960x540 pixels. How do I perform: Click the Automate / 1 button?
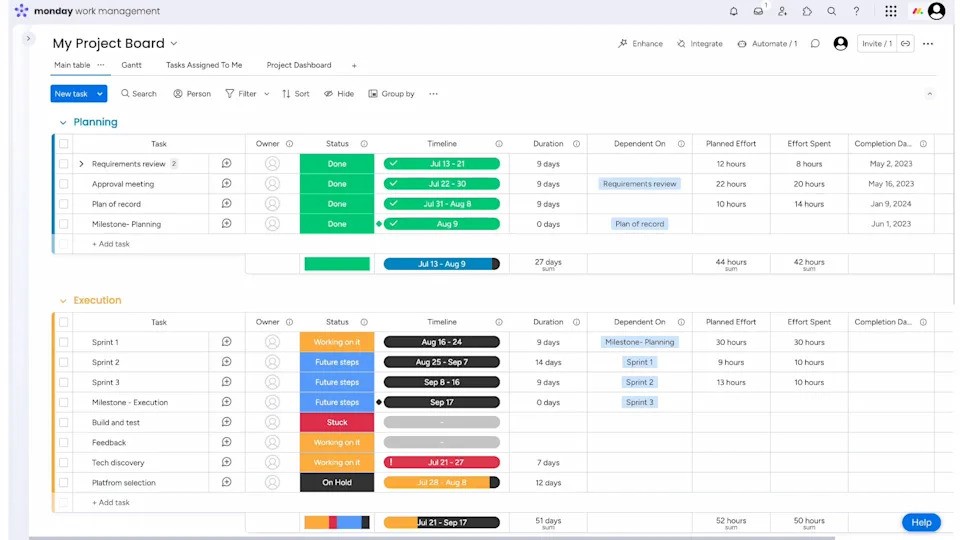click(767, 44)
